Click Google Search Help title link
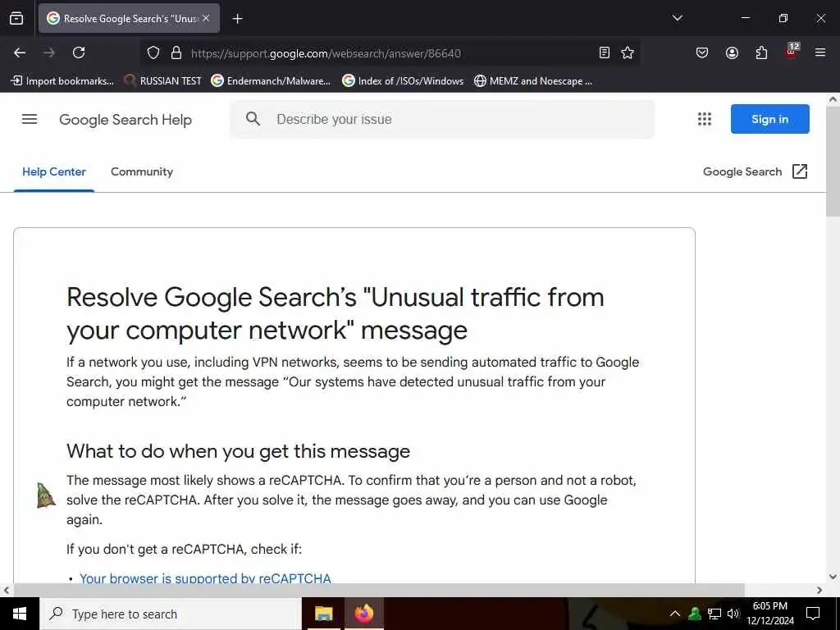 click(x=126, y=120)
